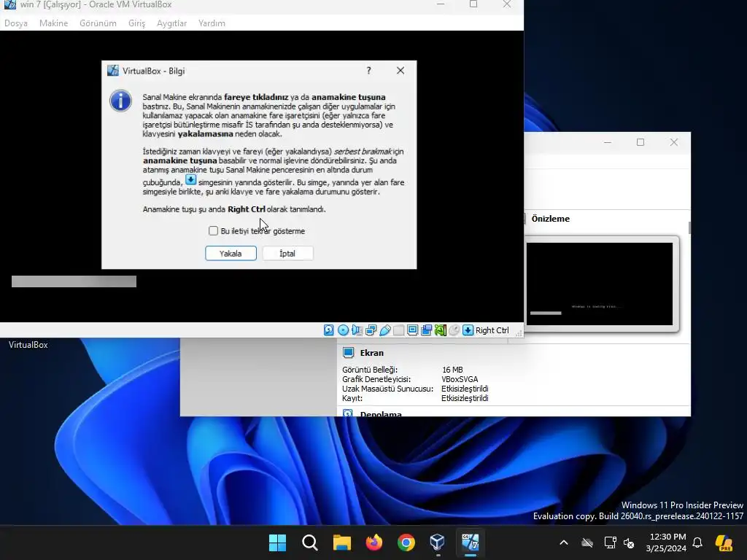Click the network icon in system tray
The width and height of the screenshot is (747, 560).
pyautogui.click(x=610, y=542)
